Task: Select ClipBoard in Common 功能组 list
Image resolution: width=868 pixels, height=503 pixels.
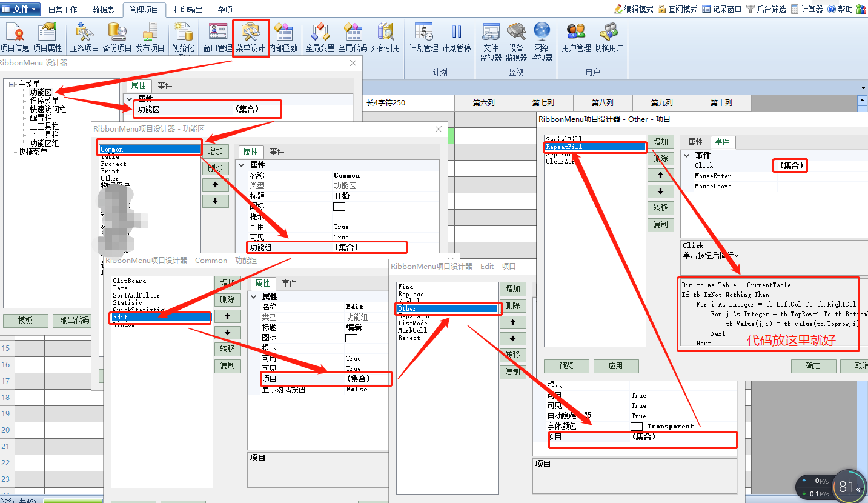Action: 129,281
